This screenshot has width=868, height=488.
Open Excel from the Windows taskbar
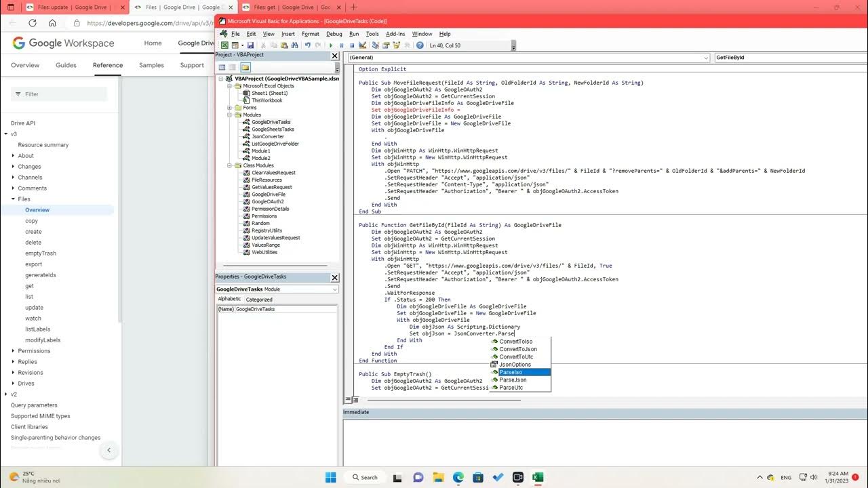click(537, 477)
